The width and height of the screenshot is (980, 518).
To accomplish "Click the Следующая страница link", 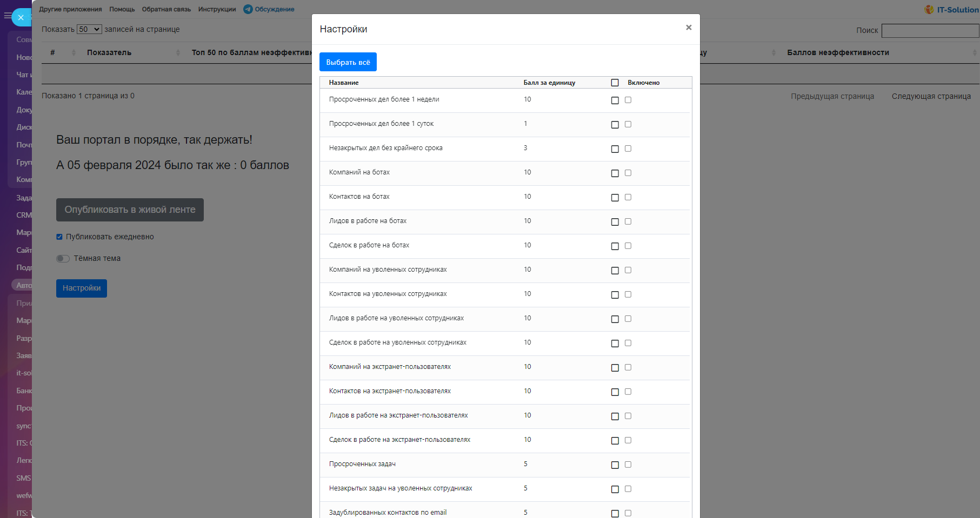I will (931, 96).
